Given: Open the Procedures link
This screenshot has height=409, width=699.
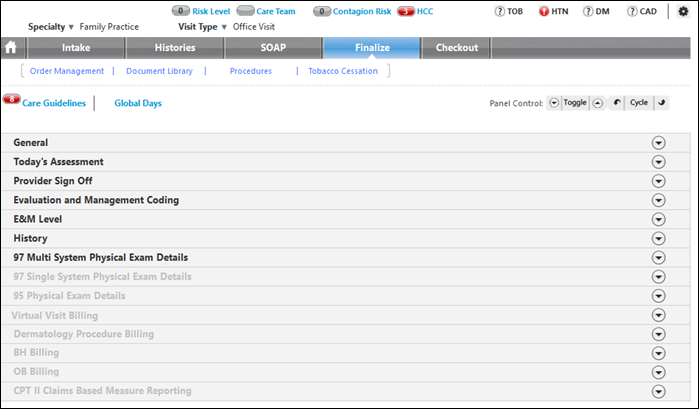Looking at the screenshot, I should pos(251,71).
